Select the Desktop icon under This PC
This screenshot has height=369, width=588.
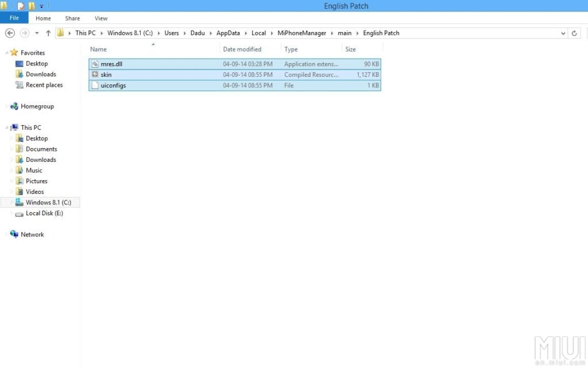tap(19, 138)
